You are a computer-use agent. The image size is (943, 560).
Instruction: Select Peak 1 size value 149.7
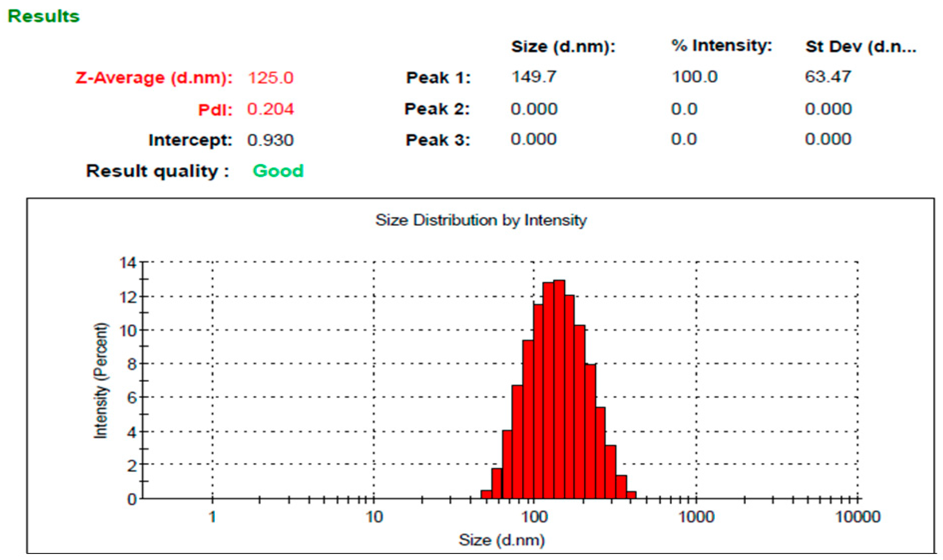pos(534,77)
